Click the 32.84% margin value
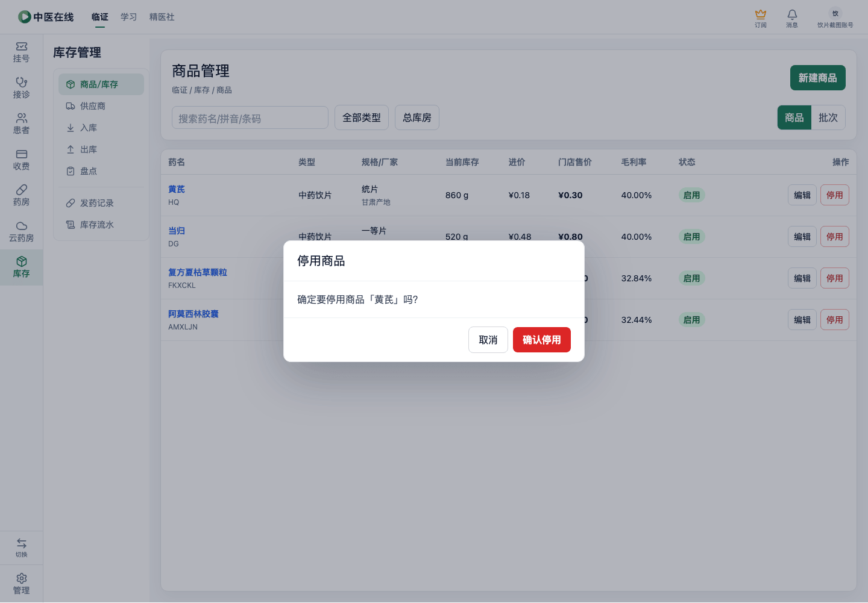 [x=637, y=278]
